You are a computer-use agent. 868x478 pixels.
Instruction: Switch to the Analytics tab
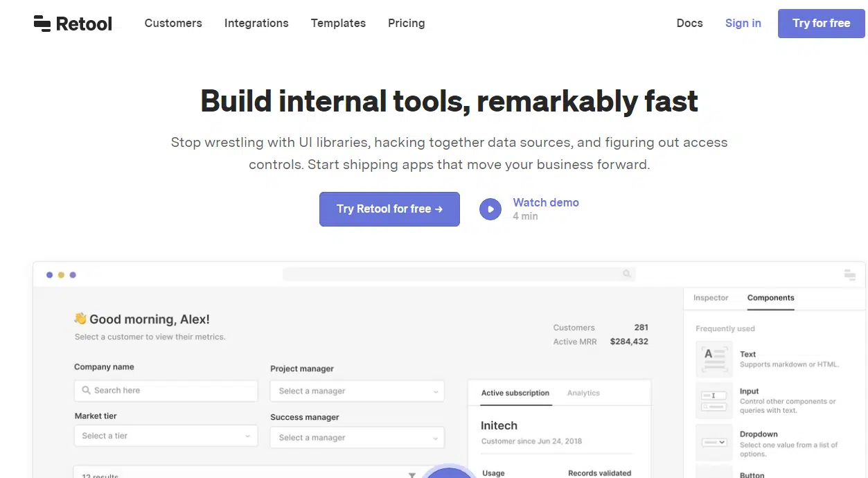click(x=583, y=393)
